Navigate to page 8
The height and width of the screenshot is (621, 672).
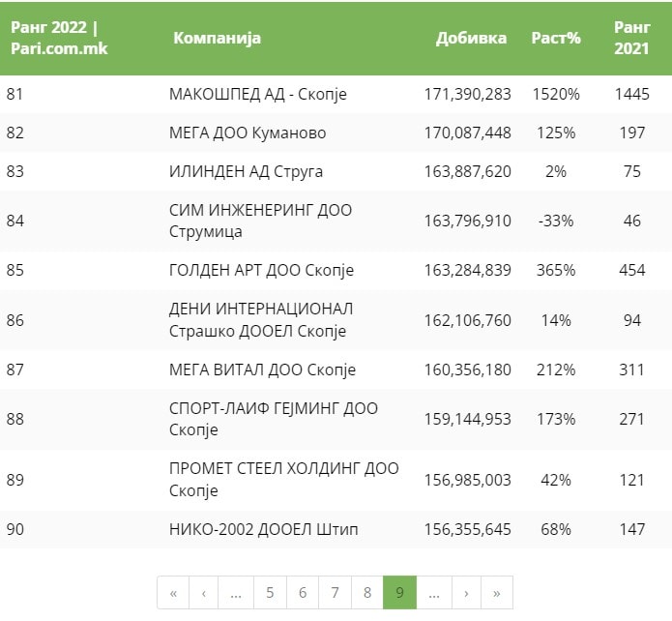tap(367, 593)
